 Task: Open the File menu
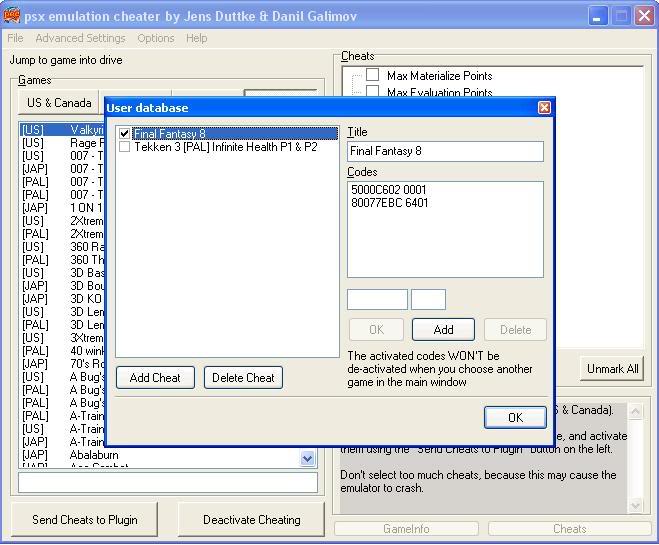[x=15, y=38]
